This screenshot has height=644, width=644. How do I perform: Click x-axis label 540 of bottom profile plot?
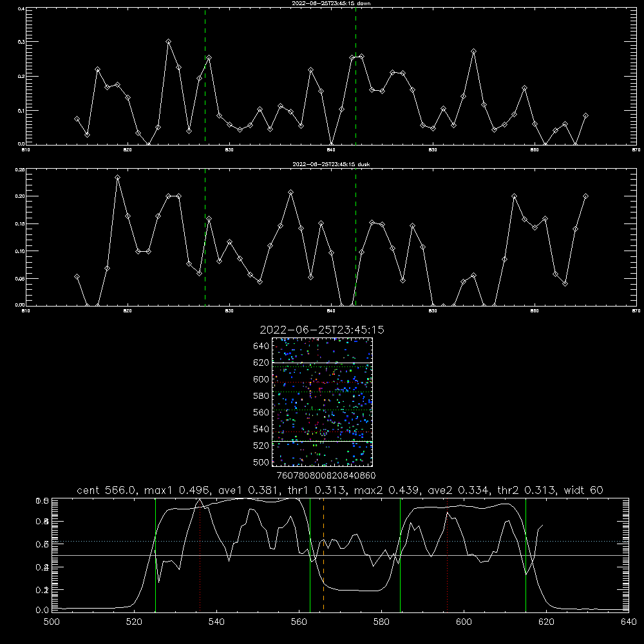click(216, 622)
